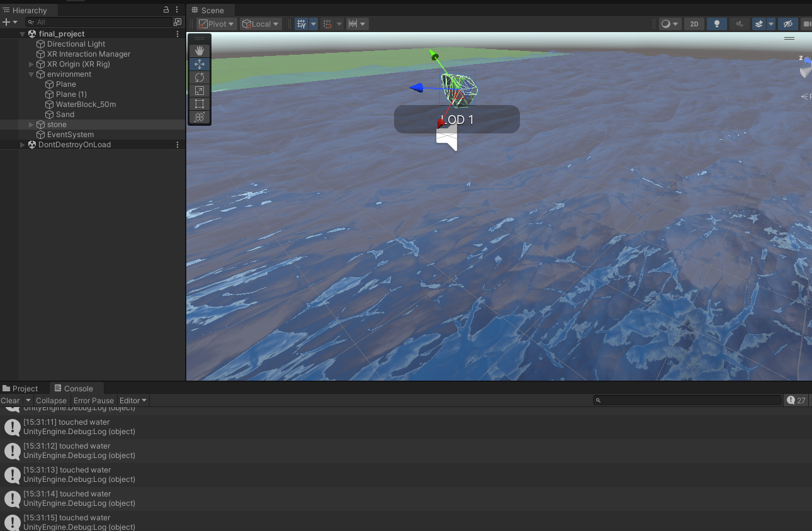
Task: Toggle 2D scene view mode
Action: coord(694,24)
